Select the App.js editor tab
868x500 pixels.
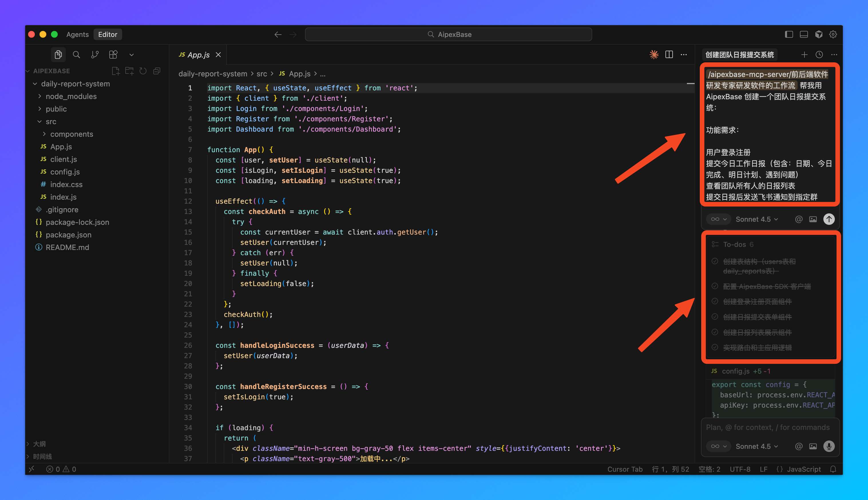pyautogui.click(x=199, y=55)
